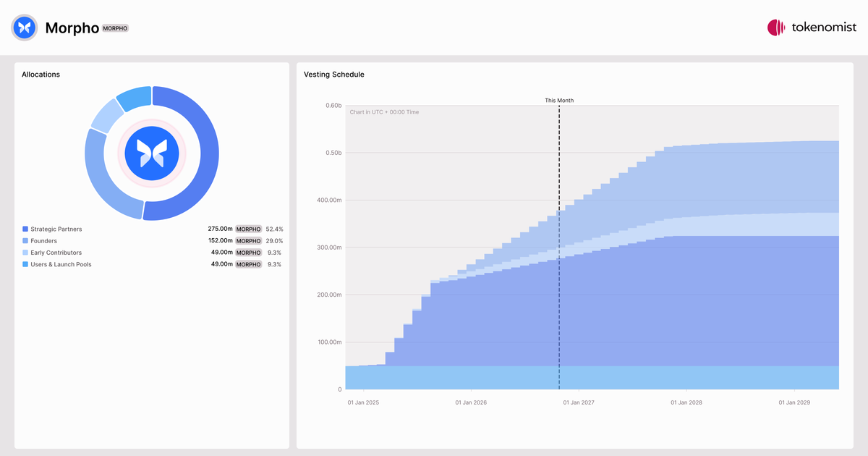Click the '52.4%' percentage value
868x456 pixels.
274,229
